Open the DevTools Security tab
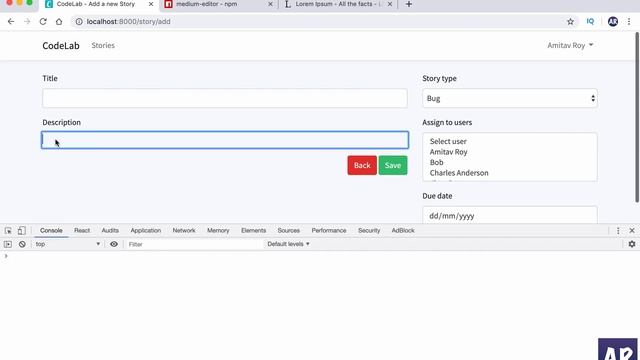This screenshot has width=640, height=360. point(369,231)
